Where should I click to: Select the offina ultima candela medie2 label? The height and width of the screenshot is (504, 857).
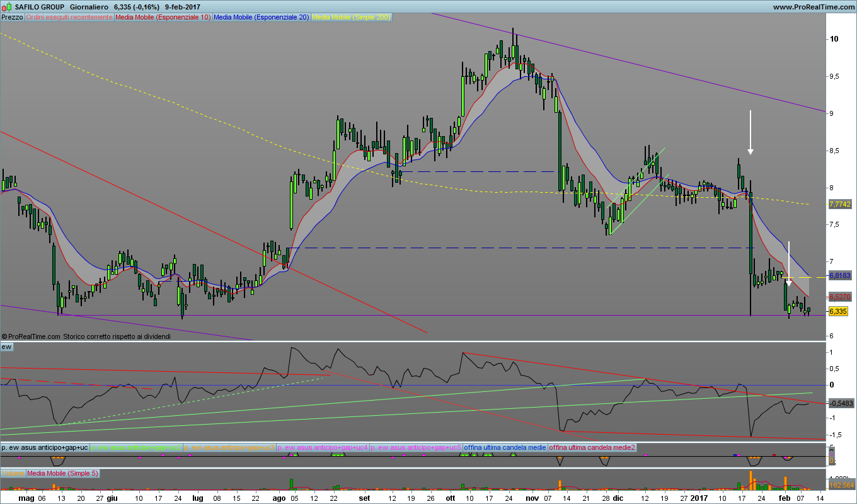592,447
